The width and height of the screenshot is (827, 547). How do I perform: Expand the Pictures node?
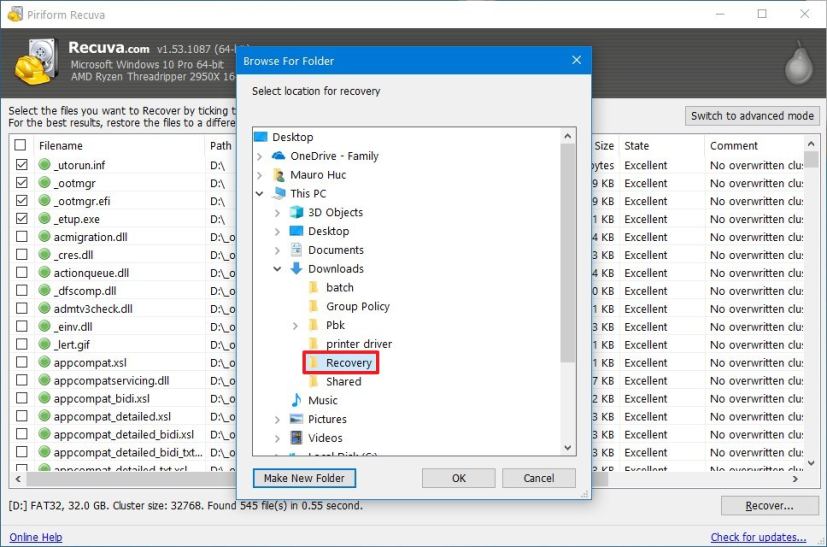[277, 419]
